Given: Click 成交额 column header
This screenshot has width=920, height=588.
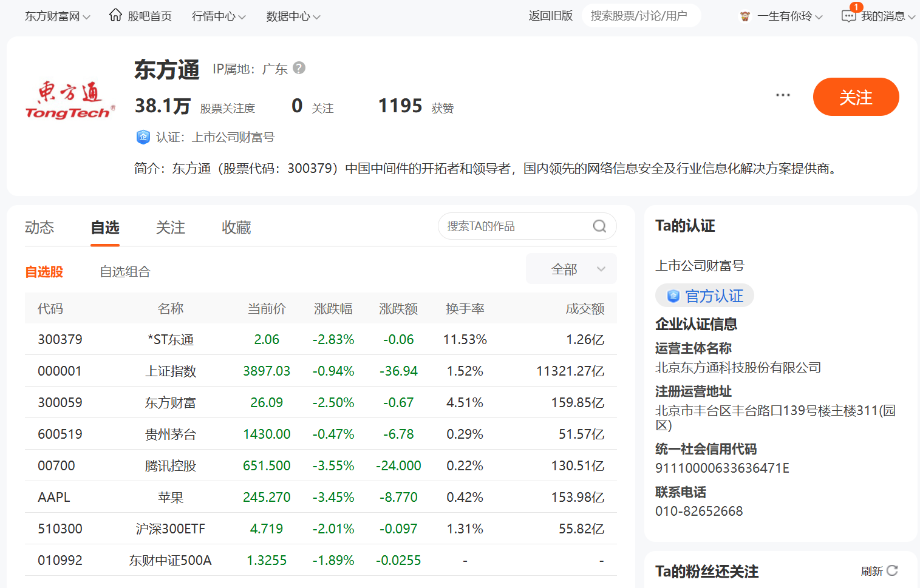Looking at the screenshot, I should tap(585, 308).
